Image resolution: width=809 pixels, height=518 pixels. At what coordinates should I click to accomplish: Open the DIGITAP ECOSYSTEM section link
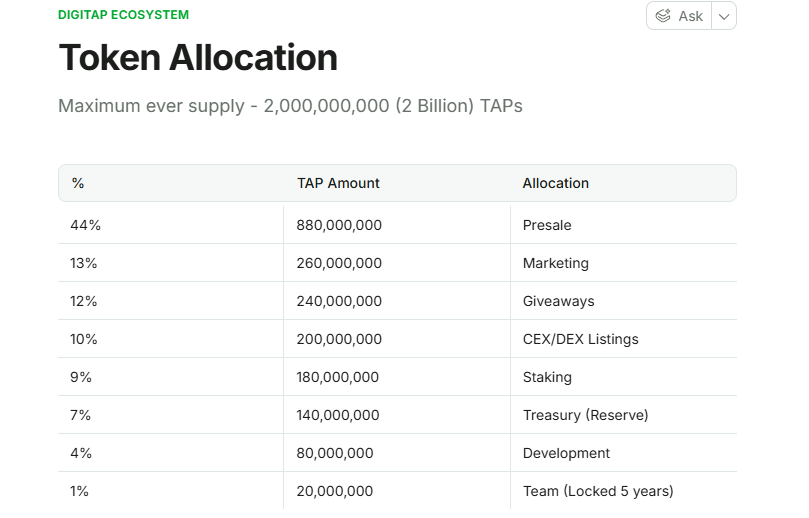[x=123, y=15]
